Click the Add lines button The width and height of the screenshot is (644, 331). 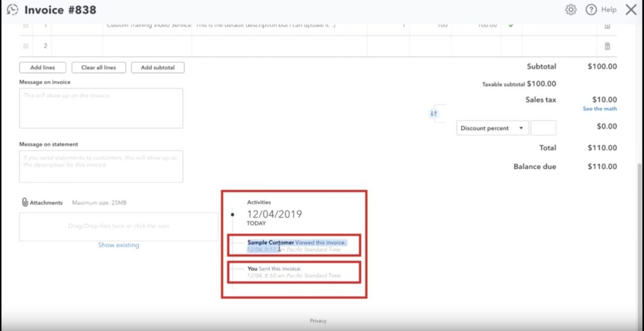coord(42,67)
